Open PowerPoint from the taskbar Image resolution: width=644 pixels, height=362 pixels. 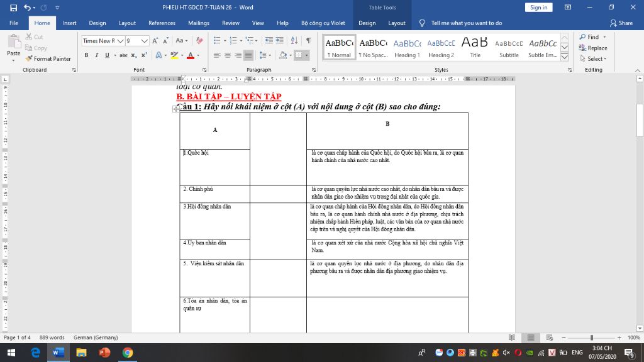coord(104,353)
